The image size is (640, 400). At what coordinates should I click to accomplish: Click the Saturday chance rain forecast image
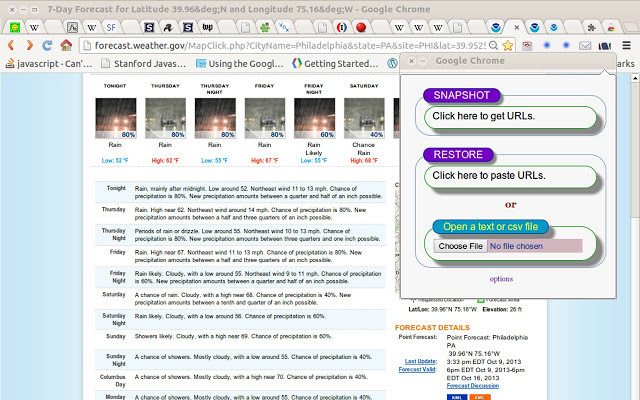(364, 119)
